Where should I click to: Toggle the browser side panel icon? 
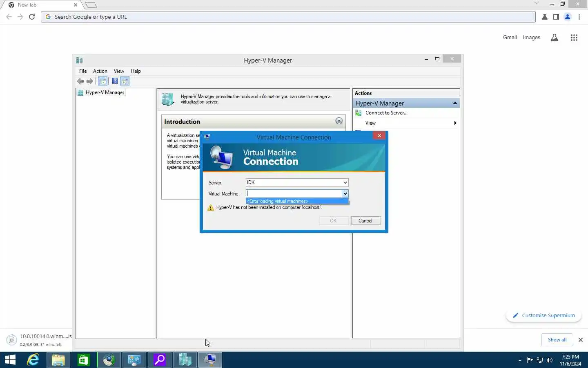[556, 17]
